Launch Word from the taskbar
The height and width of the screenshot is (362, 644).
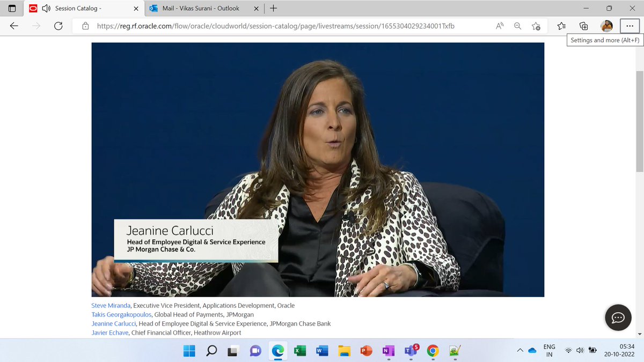(x=322, y=351)
